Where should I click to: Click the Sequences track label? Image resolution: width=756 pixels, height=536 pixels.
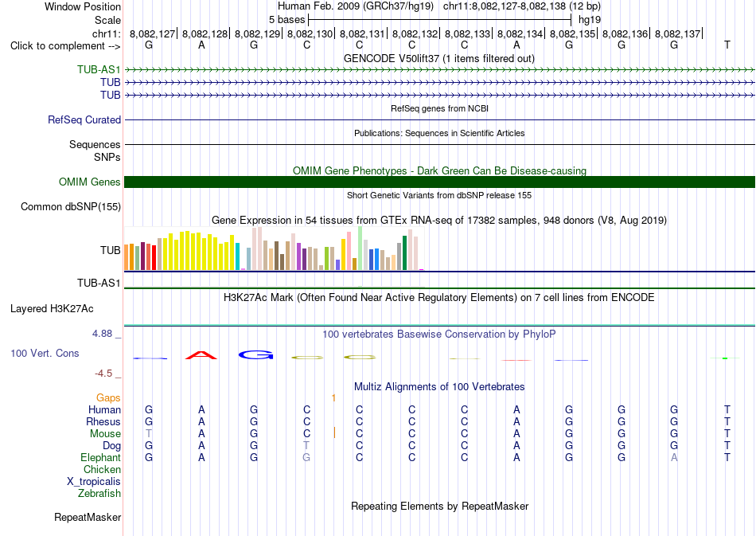95,145
